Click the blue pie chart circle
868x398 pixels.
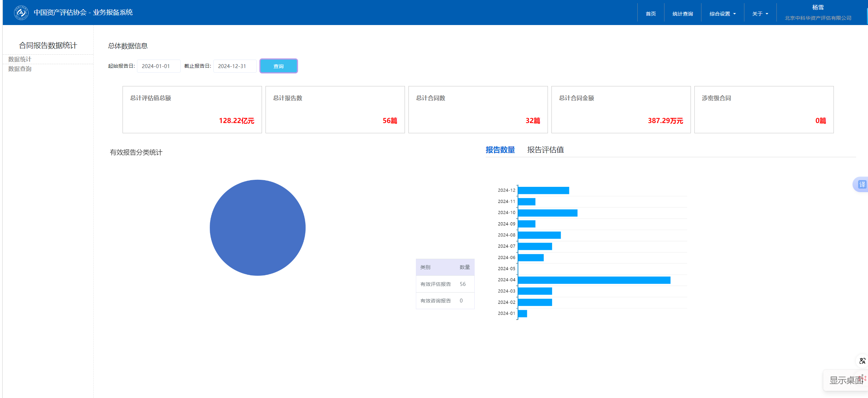[257, 228]
